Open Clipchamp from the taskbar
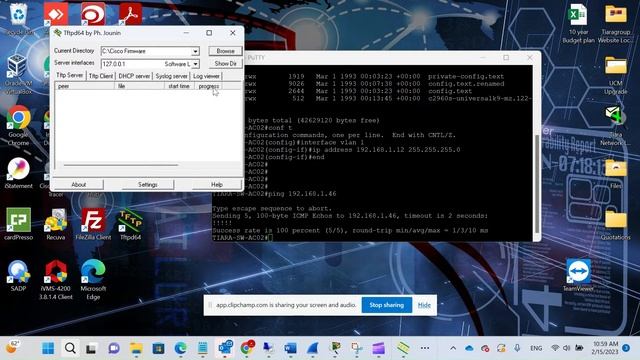This screenshot has height=360, width=640. 378,348
